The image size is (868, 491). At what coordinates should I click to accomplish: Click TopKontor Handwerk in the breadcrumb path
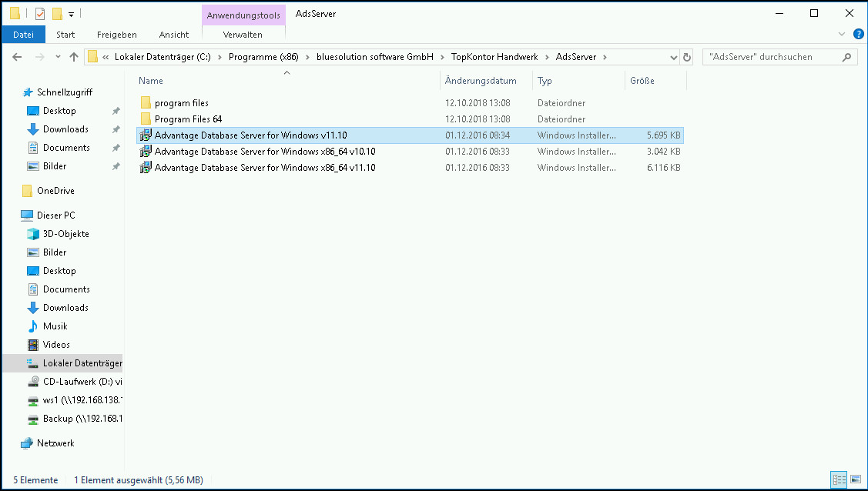[494, 57]
